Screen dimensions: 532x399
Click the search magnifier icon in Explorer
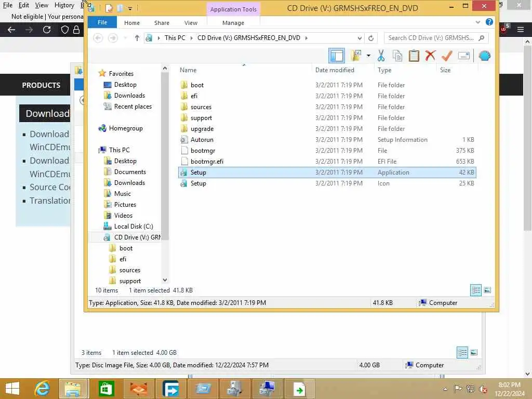coord(482,38)
